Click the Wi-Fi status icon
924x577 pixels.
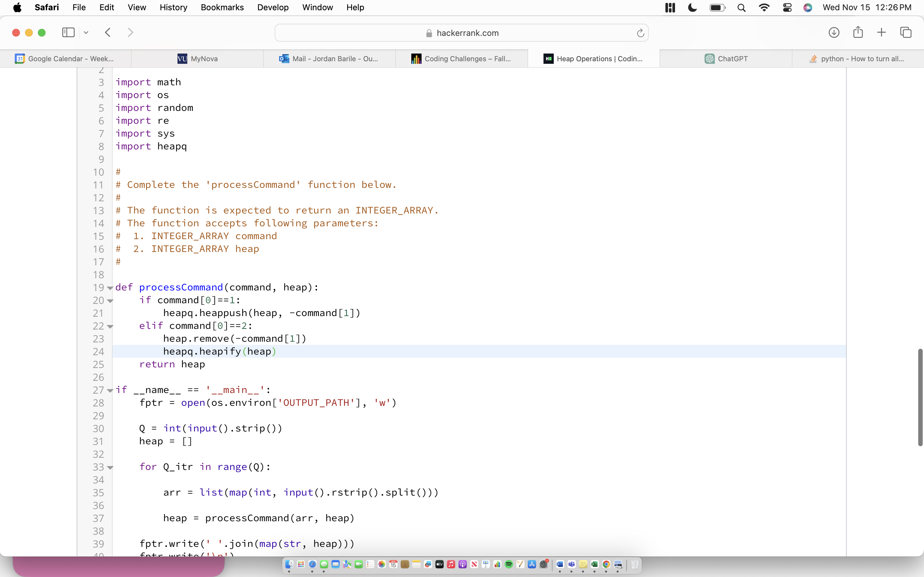pos(764,8)
